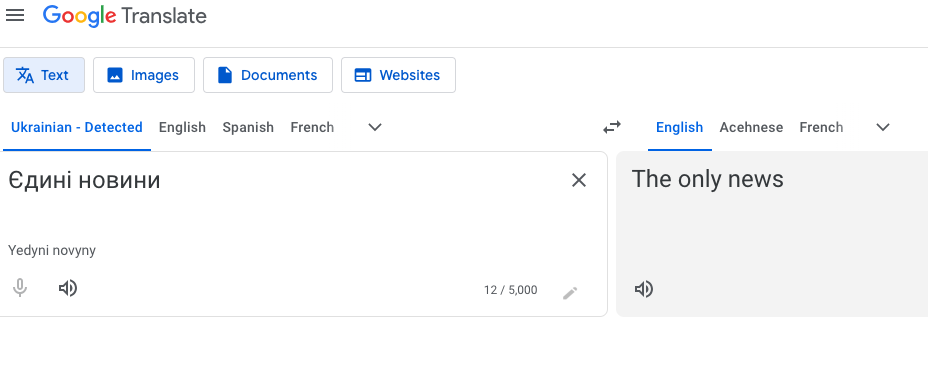
Task: Click into the source text field
Action: tap(284, 201)
